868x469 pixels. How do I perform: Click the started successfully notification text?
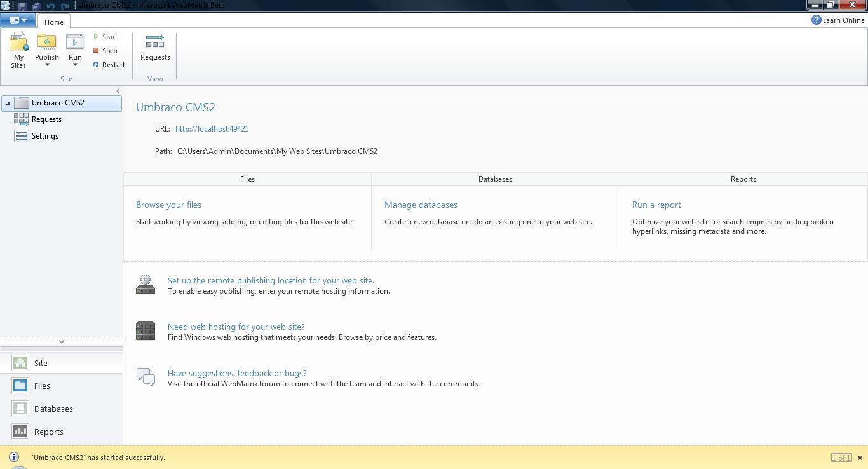point(98,458)
